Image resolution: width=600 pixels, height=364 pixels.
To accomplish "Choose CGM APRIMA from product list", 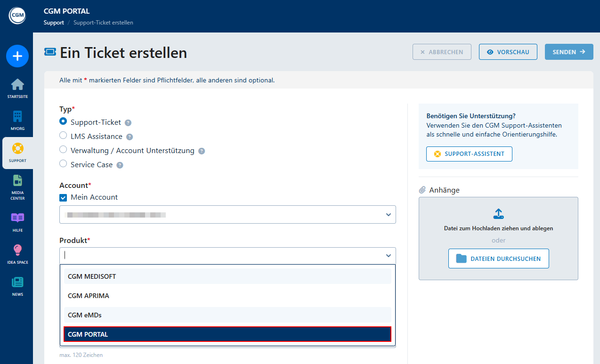I will [x=227, y=296].
